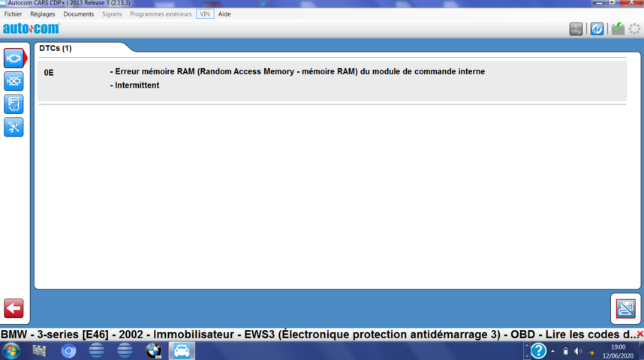This screenshot has width=644, height=360.
Task: Click the autocom logo
Action: [32, 28]
